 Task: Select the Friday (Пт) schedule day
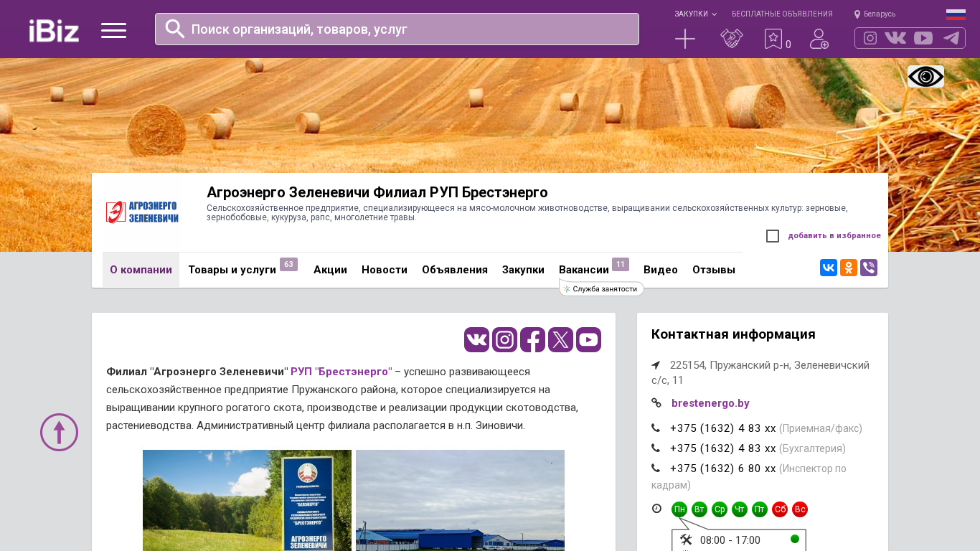click(760, 509)
